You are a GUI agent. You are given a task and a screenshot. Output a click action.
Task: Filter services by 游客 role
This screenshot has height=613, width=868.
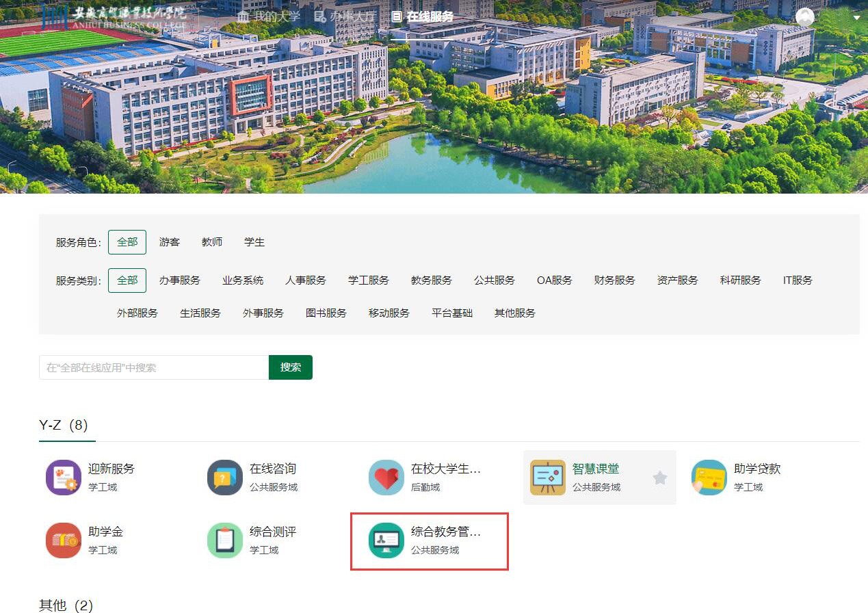[169, 242]
